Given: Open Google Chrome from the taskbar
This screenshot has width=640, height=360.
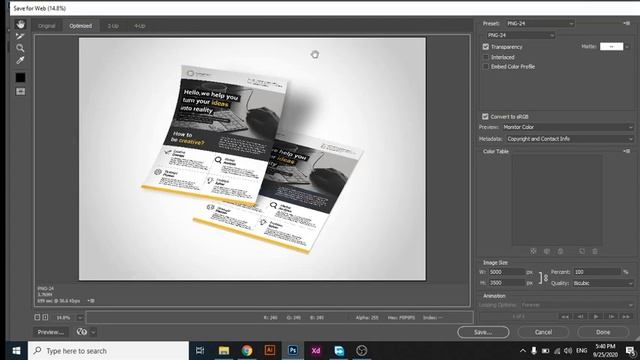Looking at the screenshot, I should [247, 351].
